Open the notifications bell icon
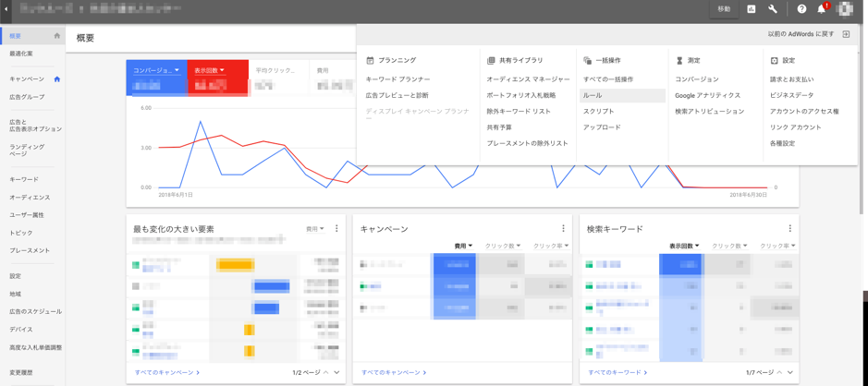Viewport: 868px width, 386px height. (x=822, y=9)
